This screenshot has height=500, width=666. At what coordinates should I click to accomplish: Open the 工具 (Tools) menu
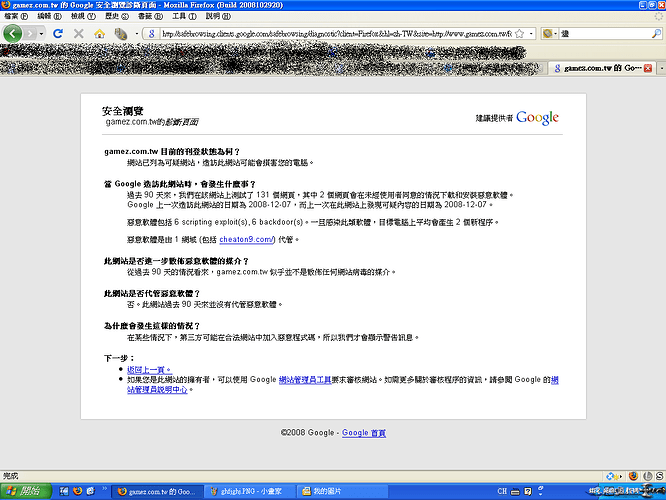[184, 16]
